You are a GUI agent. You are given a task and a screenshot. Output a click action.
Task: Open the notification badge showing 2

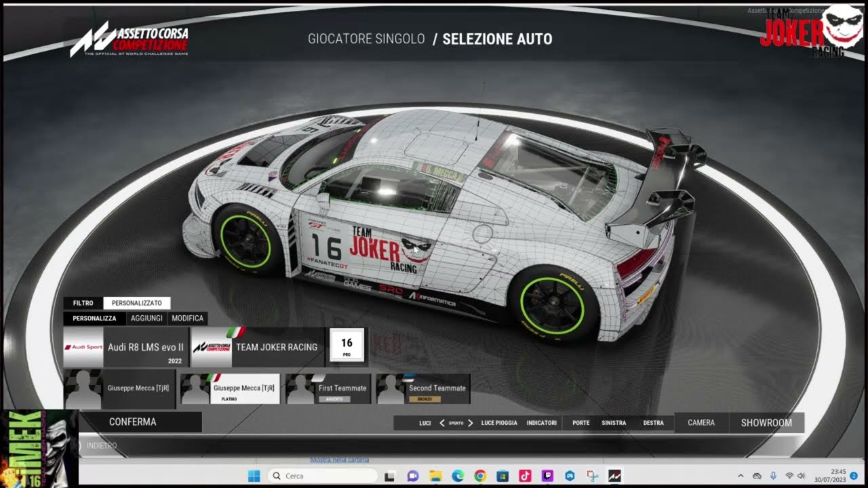(854, 475)
